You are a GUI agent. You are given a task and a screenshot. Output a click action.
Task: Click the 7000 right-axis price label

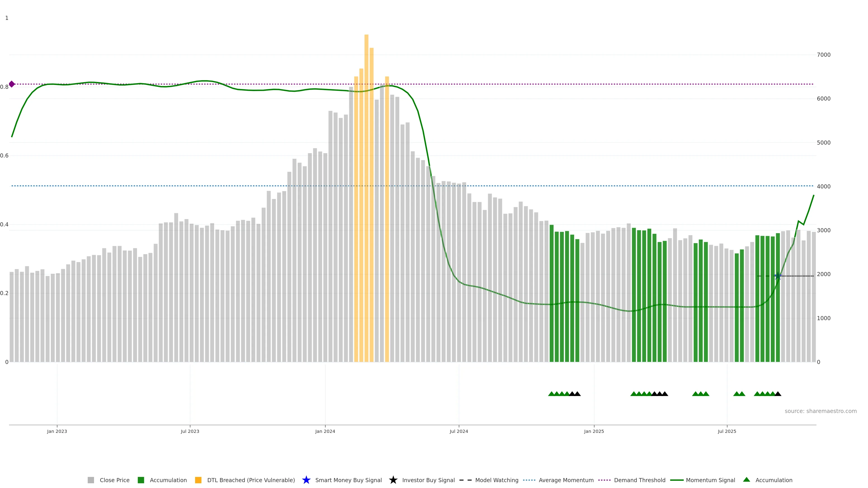coord(823,55)
